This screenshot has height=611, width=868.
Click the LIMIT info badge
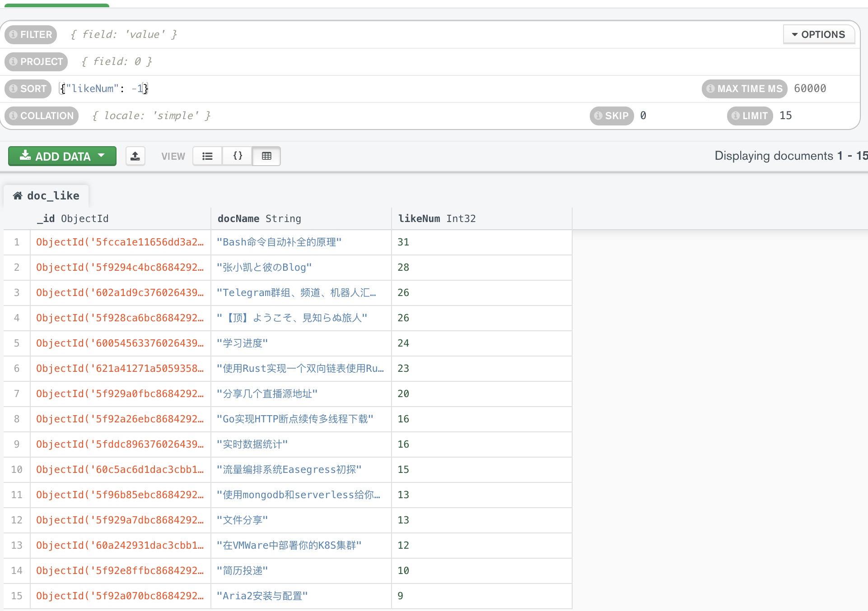750,116
